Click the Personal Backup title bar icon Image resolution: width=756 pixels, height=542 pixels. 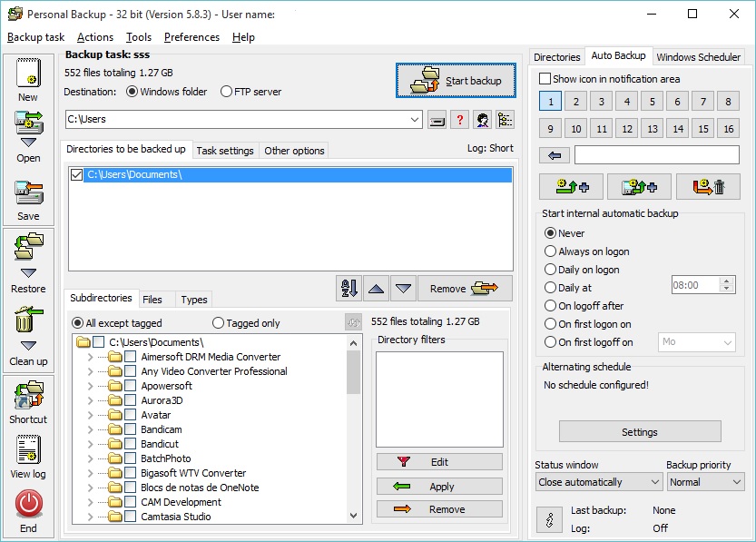pos(15,14)
